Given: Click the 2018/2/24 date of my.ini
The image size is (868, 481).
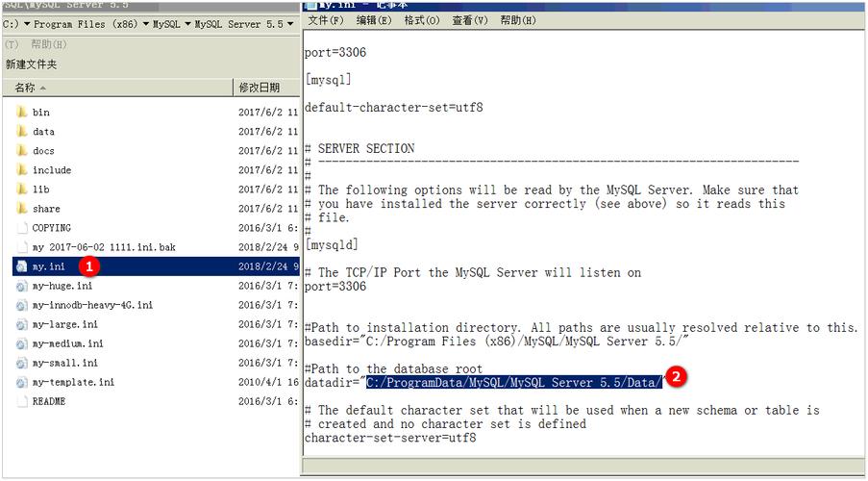Looking at the screenshot, I should [268, 266].
